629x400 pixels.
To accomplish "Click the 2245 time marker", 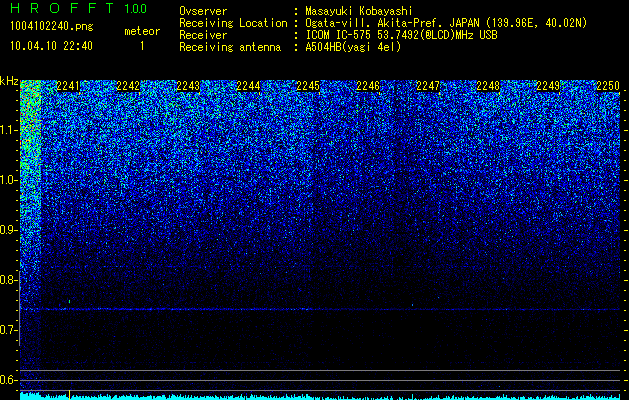I will pyautogui.click(x=308, y=86).
